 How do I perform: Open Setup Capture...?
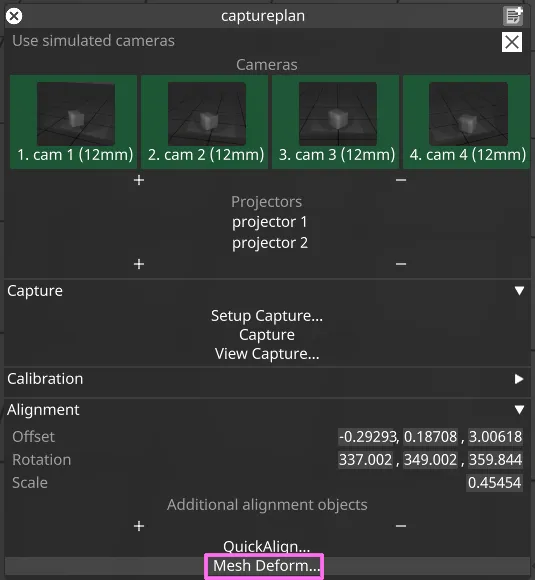(x=267, y=316)
